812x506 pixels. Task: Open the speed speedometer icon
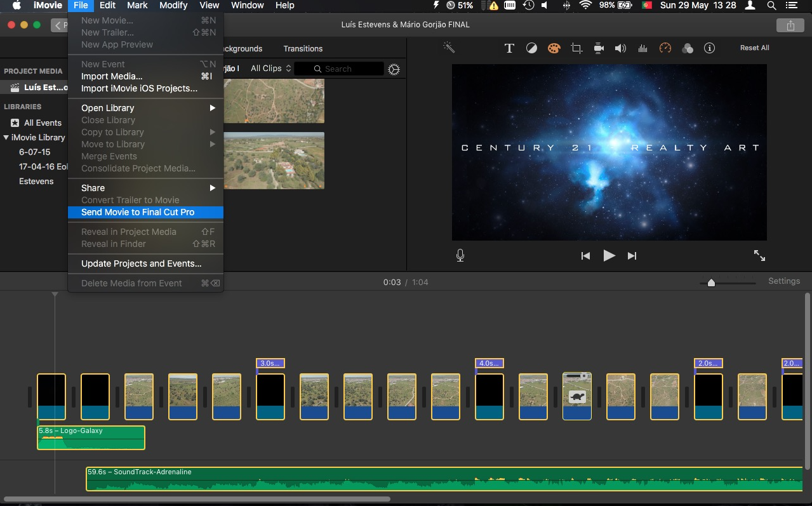(665, 48)
